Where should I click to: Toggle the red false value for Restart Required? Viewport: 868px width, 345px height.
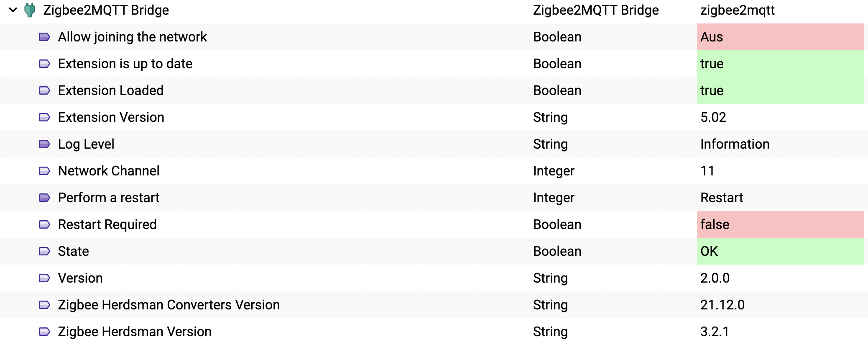tap(780, 224)
